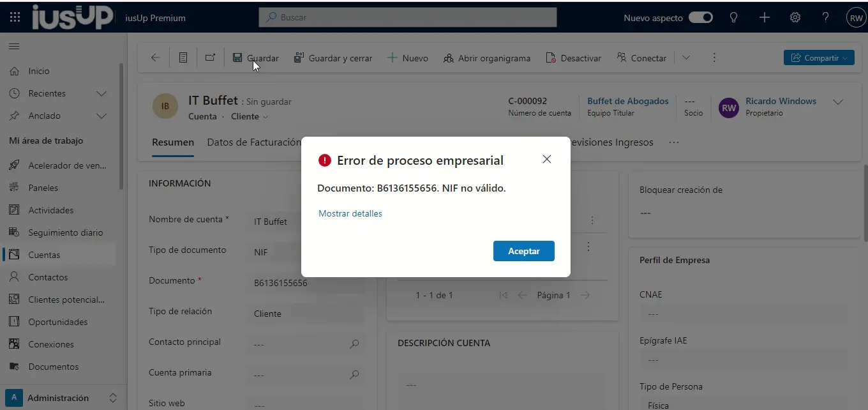Click the Buscar search field
The image size is (868, 410).
coord(407,18)
